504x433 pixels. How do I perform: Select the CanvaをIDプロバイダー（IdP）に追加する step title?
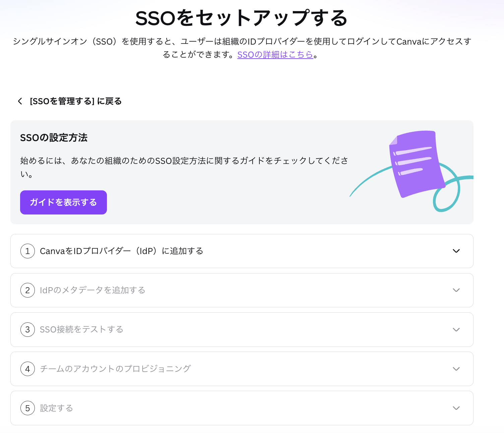coord(121,251)
